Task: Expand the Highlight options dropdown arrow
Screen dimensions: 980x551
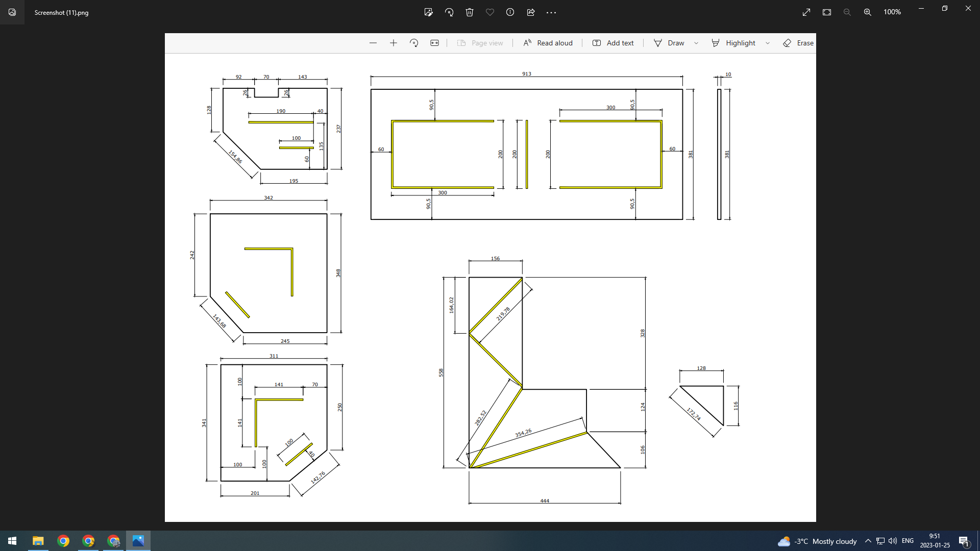Action: coord(768,43)
